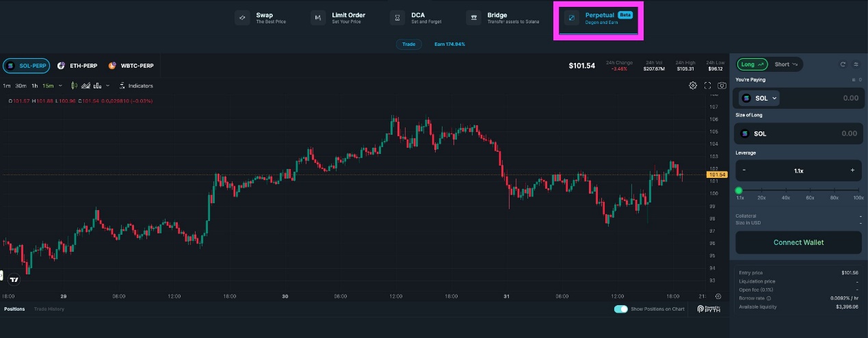Click the leverage slider green handle
868x338 pixels.
(x=739, y=190)
